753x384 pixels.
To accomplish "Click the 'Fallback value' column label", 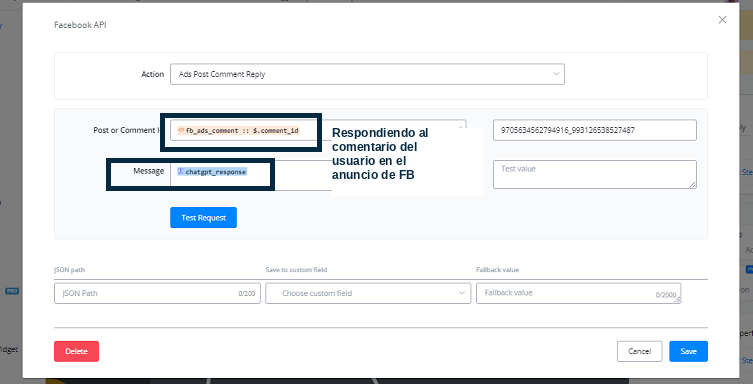I will 498,270.
